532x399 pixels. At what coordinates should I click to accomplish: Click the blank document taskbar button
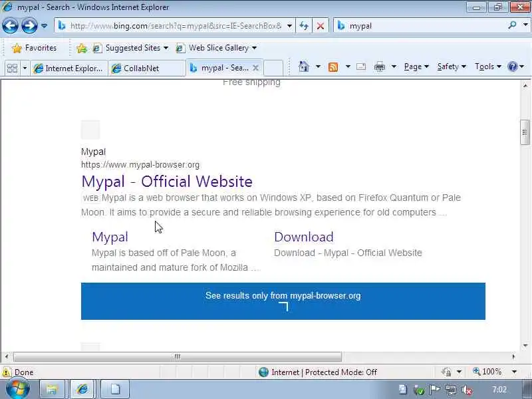click(x=115, y=389)
